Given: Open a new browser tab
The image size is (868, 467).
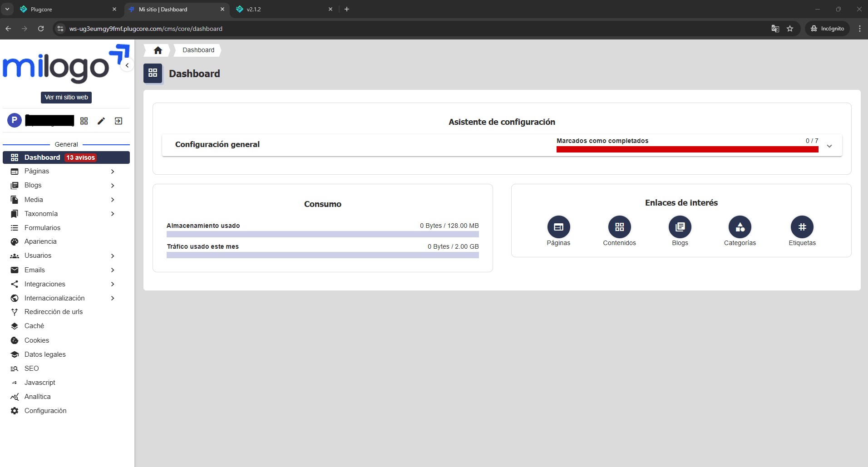Looking at the screenshot, I should (x=347, y=9).
